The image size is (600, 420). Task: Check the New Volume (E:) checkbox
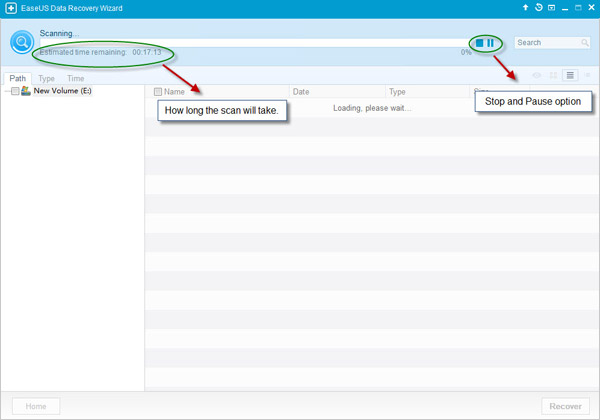(16, 91)
